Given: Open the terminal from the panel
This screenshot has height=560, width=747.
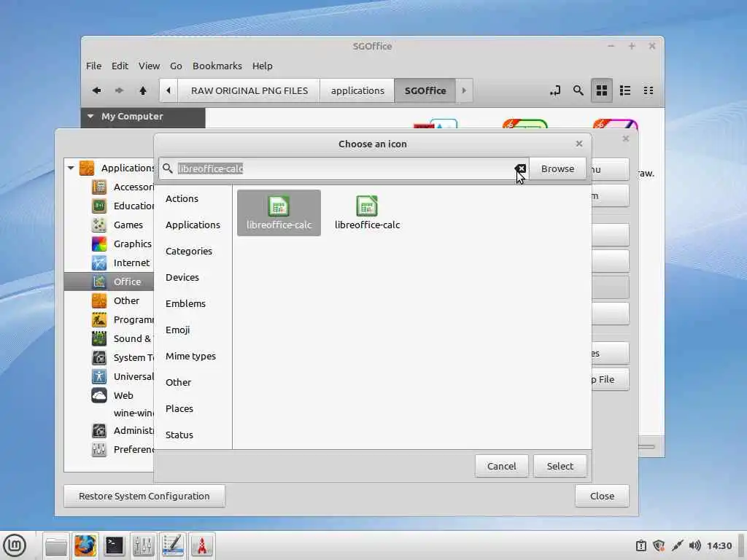Looking at the screenshot, I should (x=115, y=545).
